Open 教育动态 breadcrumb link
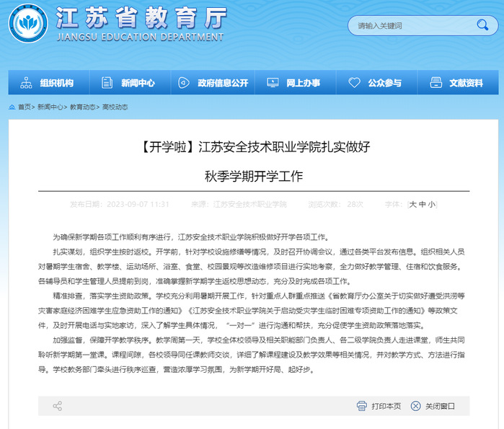The image size is (504, 429). tap(83, 107)
